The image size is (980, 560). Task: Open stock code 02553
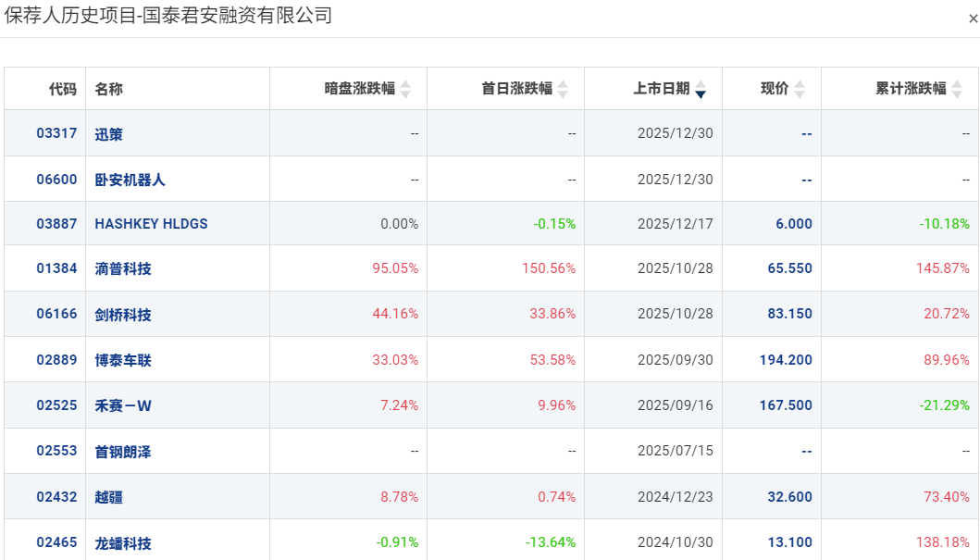[56, 451]
